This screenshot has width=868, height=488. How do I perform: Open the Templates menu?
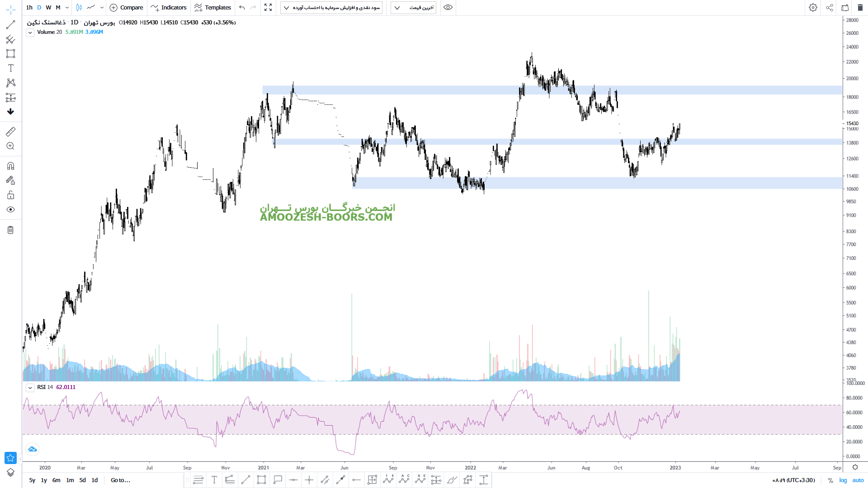(x=212, y=7)
